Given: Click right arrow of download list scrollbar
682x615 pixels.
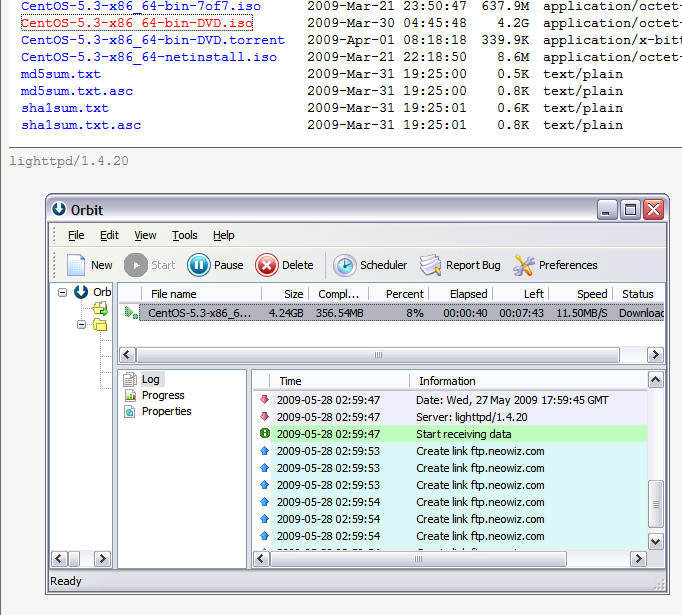Looking at the screenshot, I should [655, 354].
